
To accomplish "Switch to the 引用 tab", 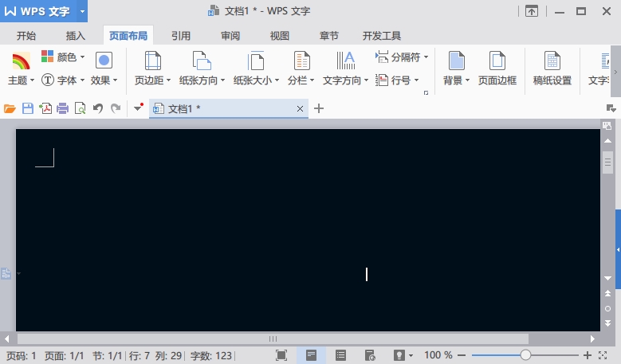I will point(181,36).
